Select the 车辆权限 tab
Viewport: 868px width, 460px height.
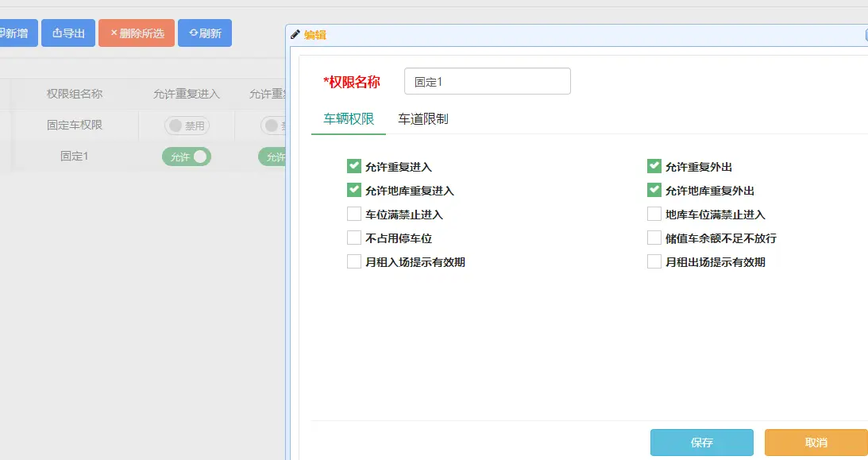349,119
